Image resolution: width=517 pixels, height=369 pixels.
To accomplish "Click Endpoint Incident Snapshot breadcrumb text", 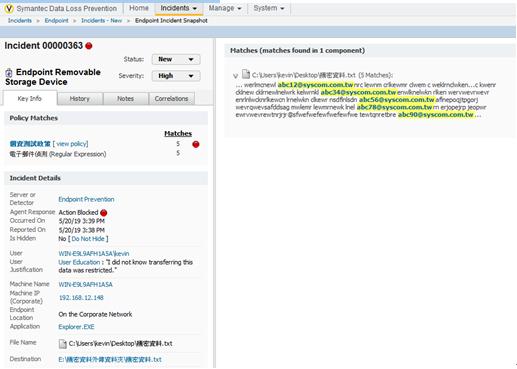I will [171, 21].
